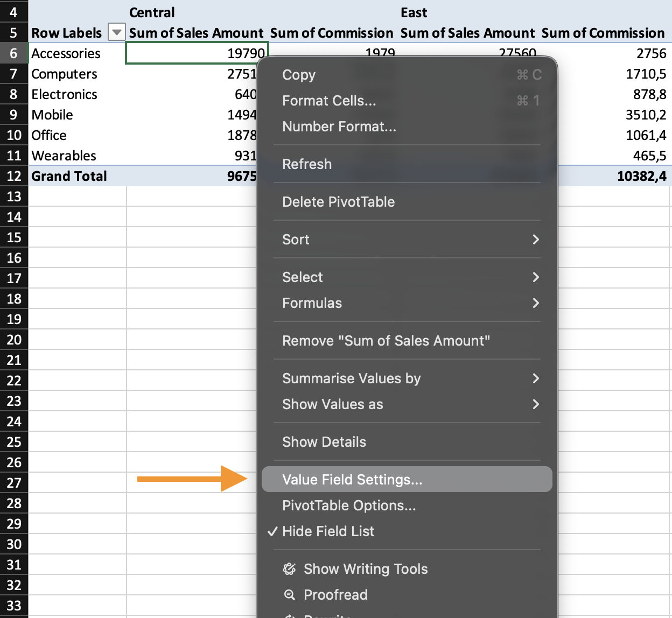This screenshot has height=618, width=672.
Task: Open the Show Values as submenu
Action: pyautogui.click(x=333, y=404)
